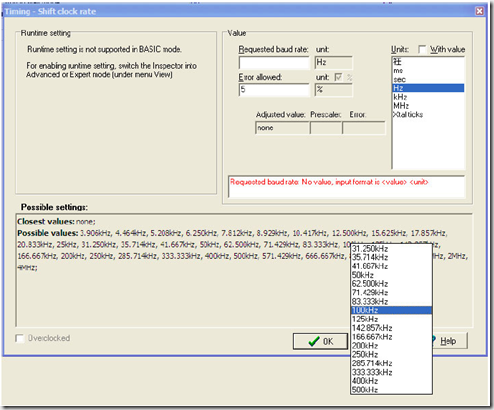494x410 pixels.
Task: Click 12.500kHz in Possible values text
Action: pyautogui.click(x=349, y=233)
